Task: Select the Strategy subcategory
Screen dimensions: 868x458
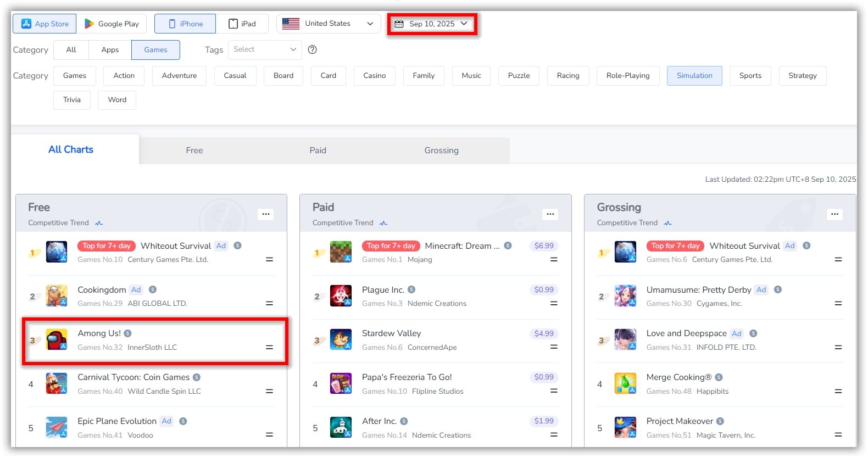Action: pyautogui.click(x=803, y=76)
